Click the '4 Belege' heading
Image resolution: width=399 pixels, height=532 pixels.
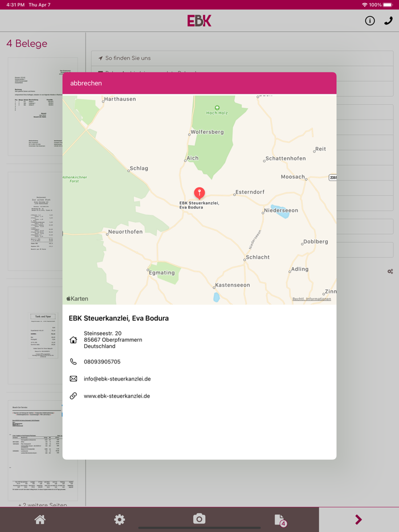coord(27,43)
